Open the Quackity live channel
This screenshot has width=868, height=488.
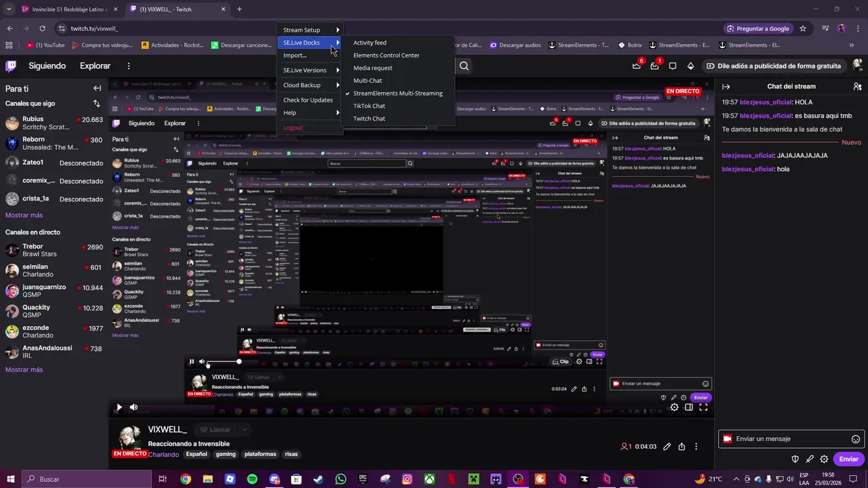pos(54,311)
